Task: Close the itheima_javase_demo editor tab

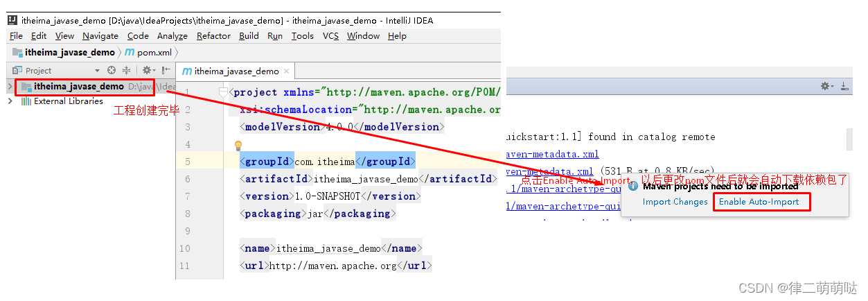Action: click(x=287, y=71)
